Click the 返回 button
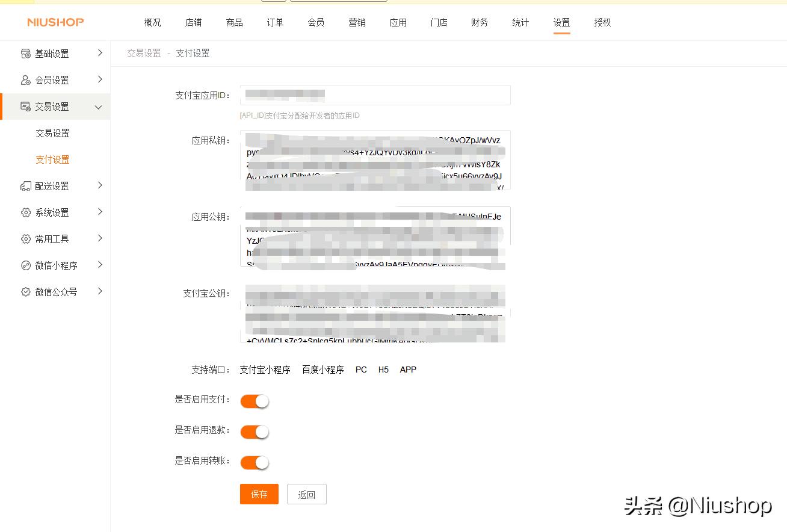Screen dimensions: 787x532 click(x=306, y=493)
